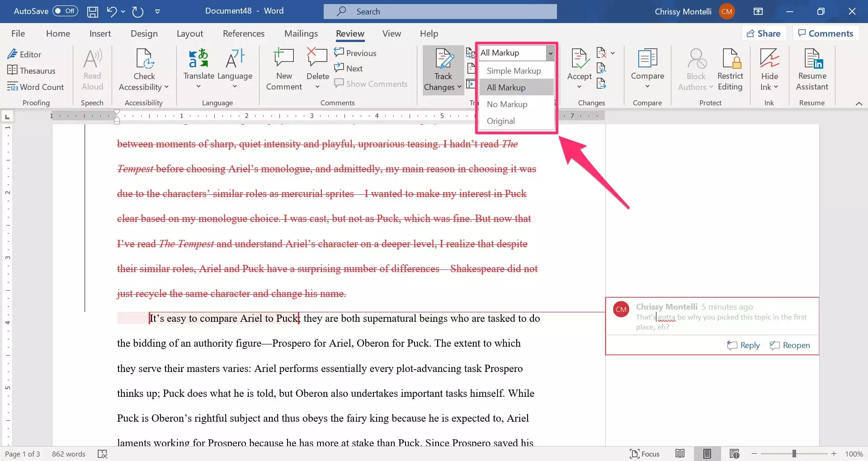Click the Search box in title bar
This screenshot has height=461, width=868.
tap(440, 11)
